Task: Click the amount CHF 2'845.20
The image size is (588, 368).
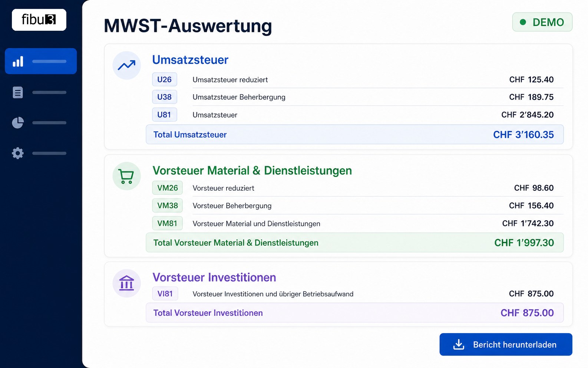Action: [528, 115]
